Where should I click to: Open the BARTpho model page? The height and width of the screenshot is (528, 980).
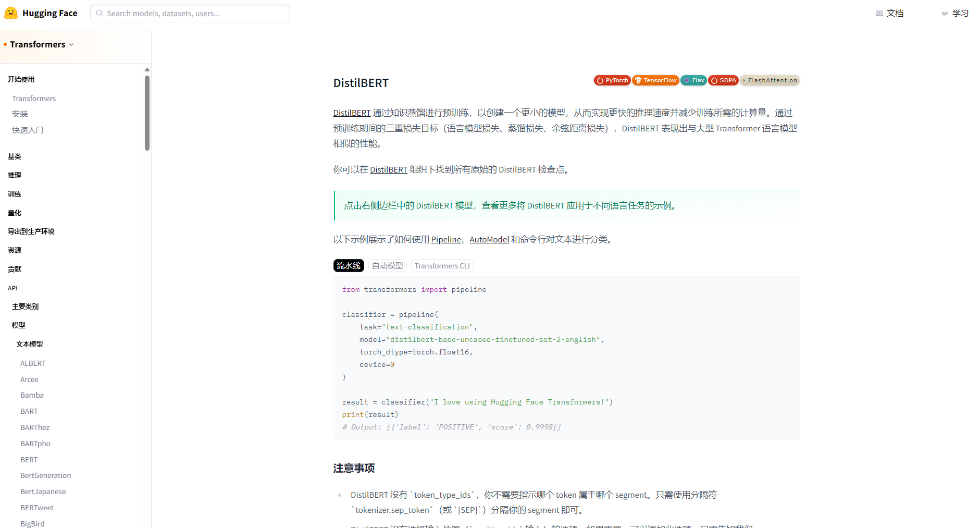pyautogui.click(x=35, y=444)
